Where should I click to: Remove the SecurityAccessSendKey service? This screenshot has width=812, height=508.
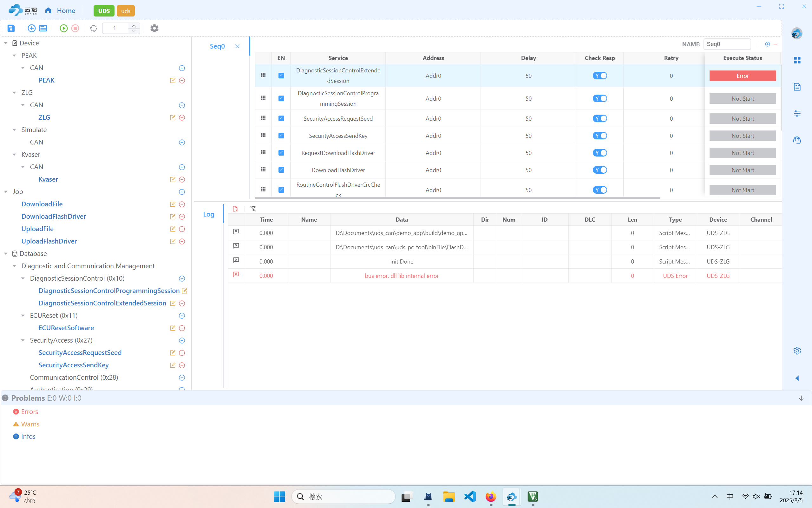point(182,365)
